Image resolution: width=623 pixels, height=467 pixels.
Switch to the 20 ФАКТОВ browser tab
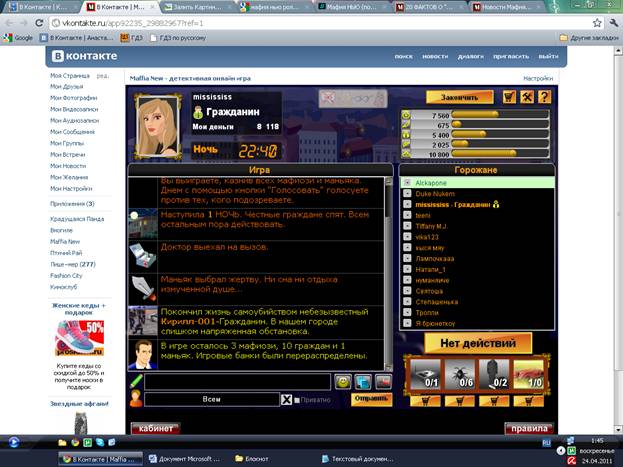pyautogui.click(x=430, y=7)
